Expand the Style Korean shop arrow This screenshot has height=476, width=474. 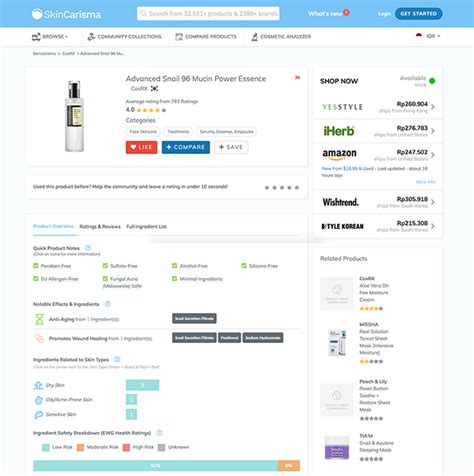point(433,226)
